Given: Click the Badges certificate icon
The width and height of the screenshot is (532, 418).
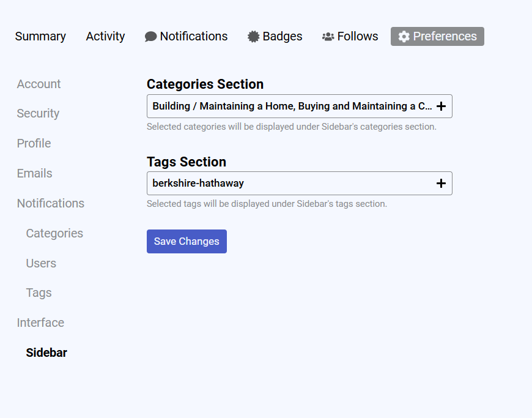Looking at the screenshot, I should point(253,37).
